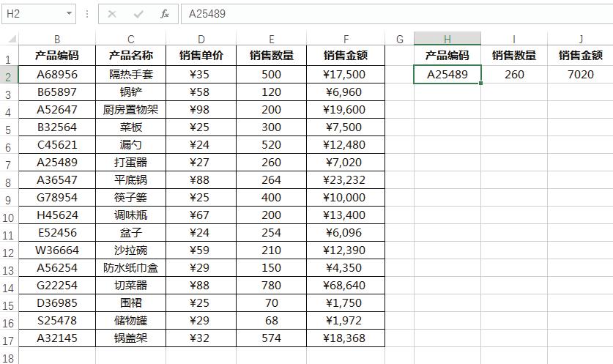
Task: Click the 销售单价 header cell
Action: click(x=201, y=56)
